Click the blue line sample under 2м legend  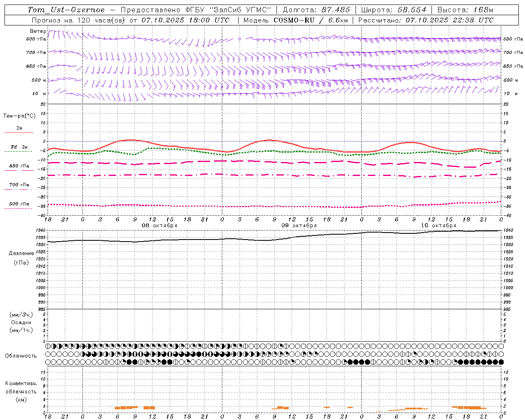pos(19,133)
